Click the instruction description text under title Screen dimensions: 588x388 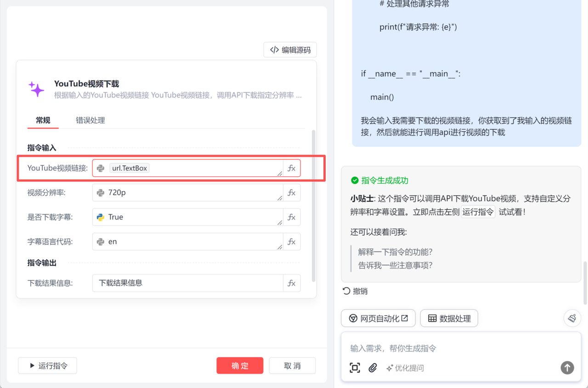(x=178, y=96)
